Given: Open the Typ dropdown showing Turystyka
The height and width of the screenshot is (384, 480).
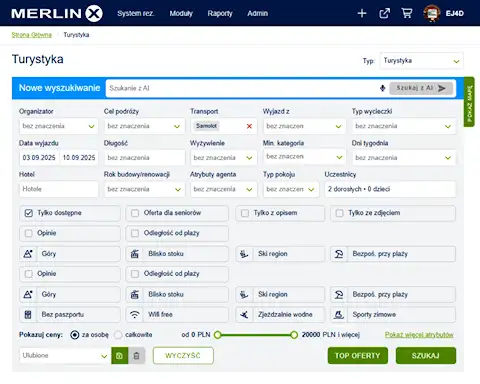Looking at the screenshot, I should click(x=421, y=61).
